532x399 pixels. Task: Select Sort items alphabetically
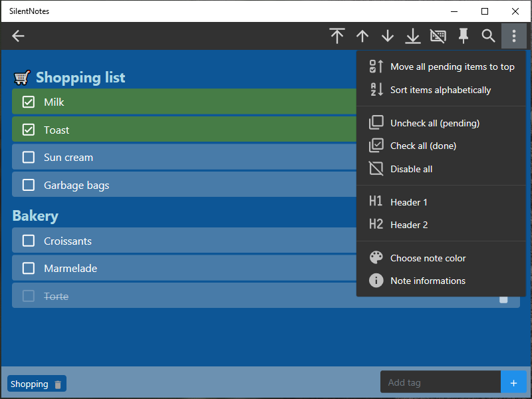click(x=440, y=90)
